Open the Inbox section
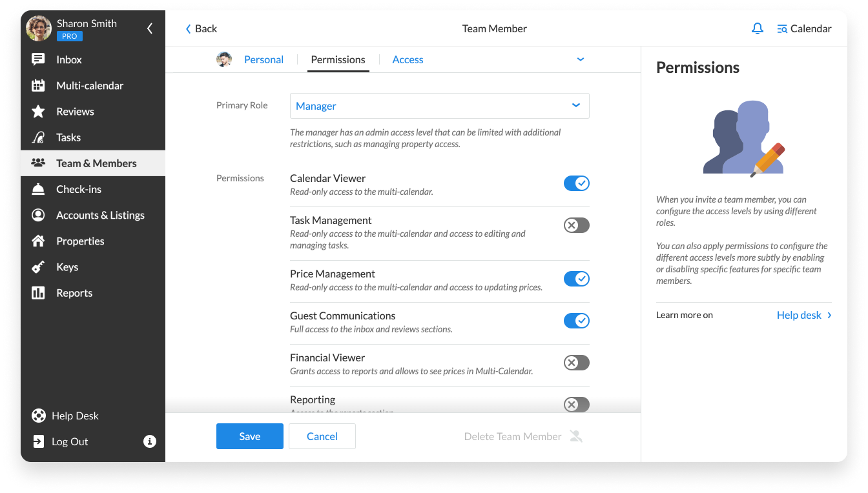868x493 pixels. click(x=68, y=59)
